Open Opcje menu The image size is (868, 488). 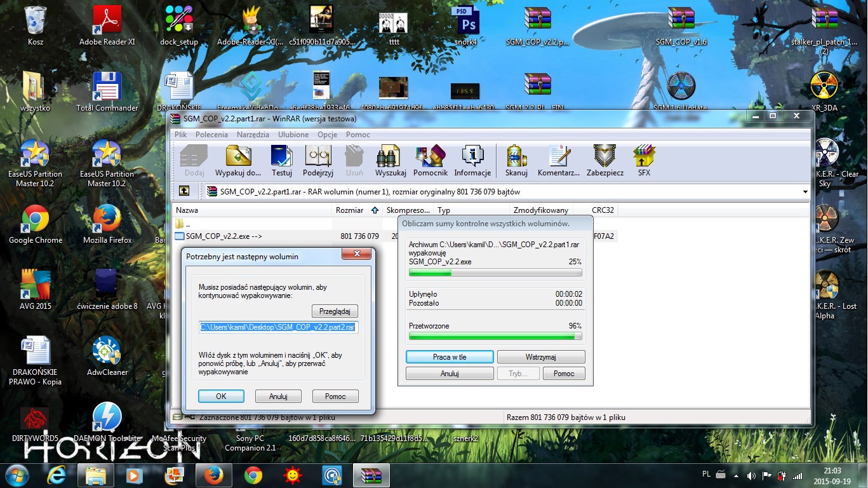[x=328, y=135]
